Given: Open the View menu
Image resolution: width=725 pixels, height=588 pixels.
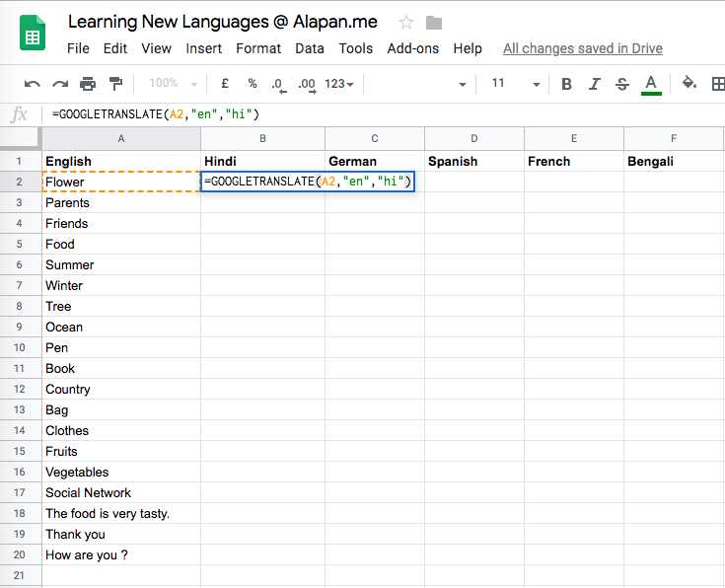Looking at the screenshot, I should pos(156,48).
